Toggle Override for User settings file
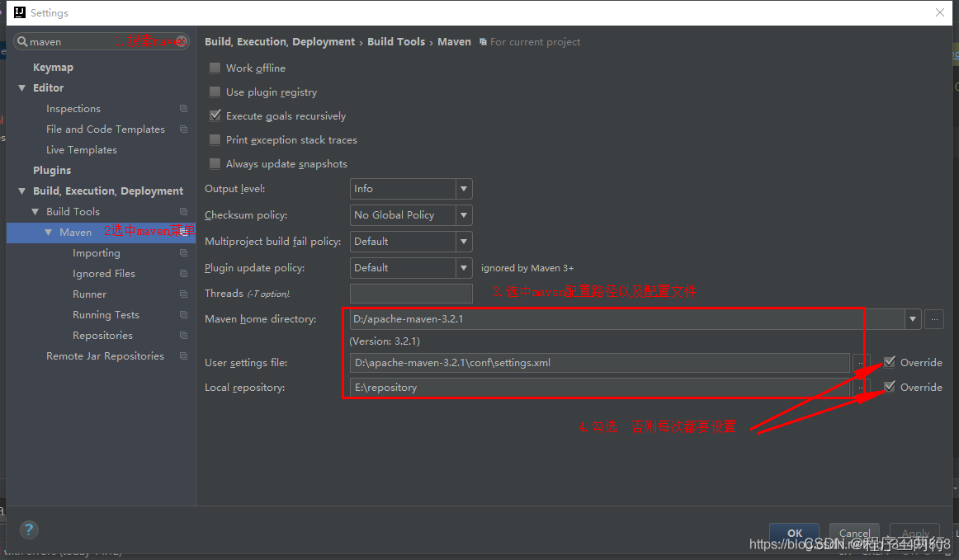Image resolution: width=959 pixels, height=560 pixels. click(890, 362)
